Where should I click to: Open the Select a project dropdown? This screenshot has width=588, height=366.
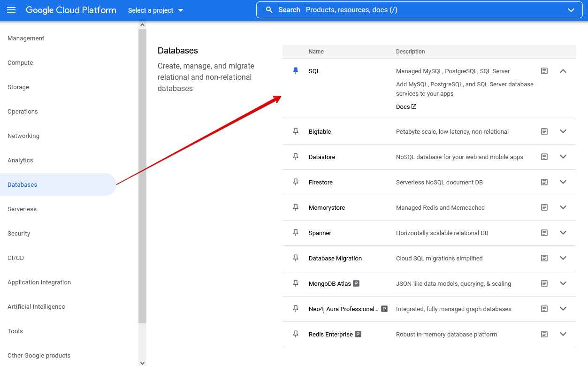tap(156, 10)
